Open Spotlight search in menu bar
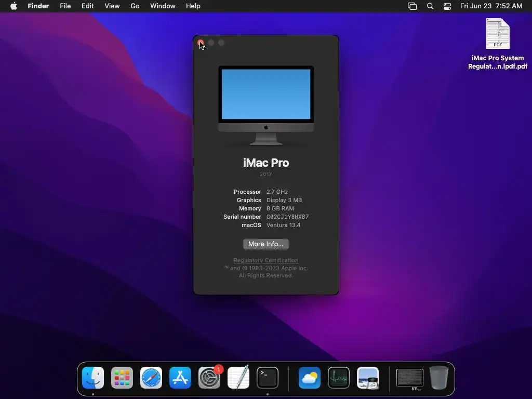This screenshot has height=399, width=532. (x=430, y=6)
